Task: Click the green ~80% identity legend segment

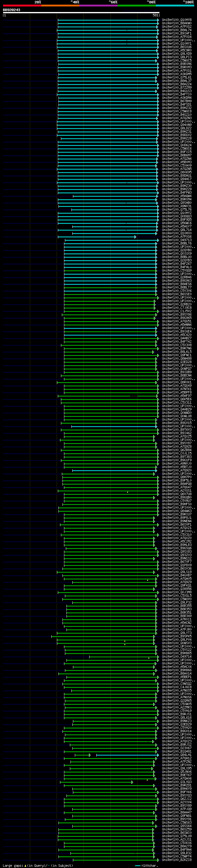Action: pyautogui.click(x=137, y=6)
